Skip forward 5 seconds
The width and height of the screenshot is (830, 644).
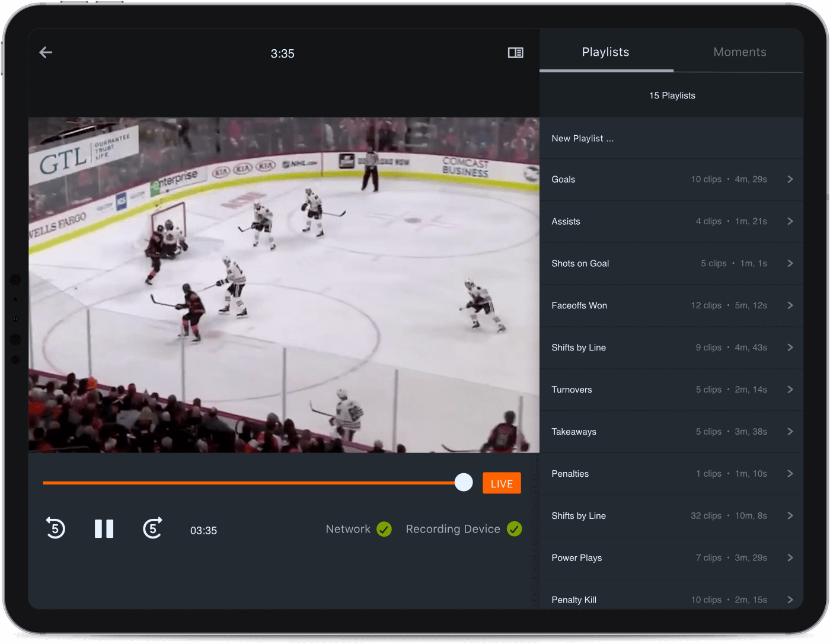[152, 528]
